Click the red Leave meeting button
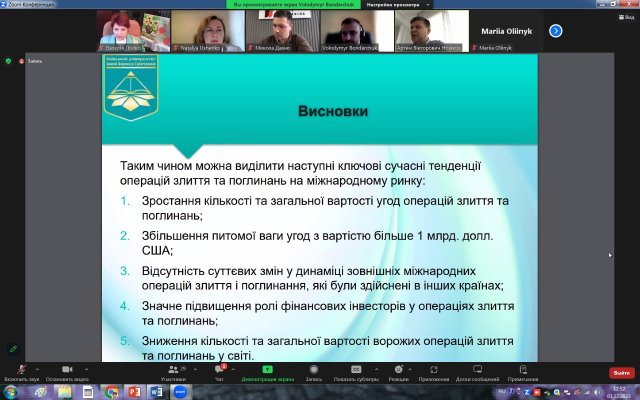 pyautogui.click(x=620, y=372)
